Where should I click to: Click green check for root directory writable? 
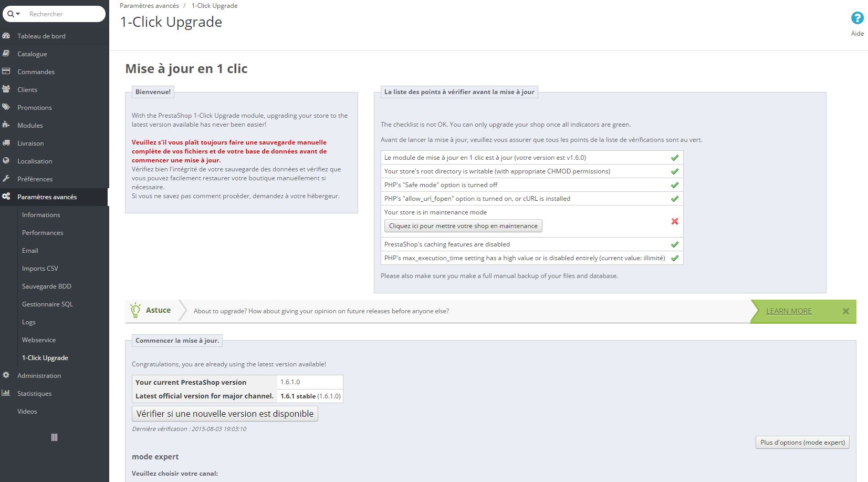tap(675, 171)
